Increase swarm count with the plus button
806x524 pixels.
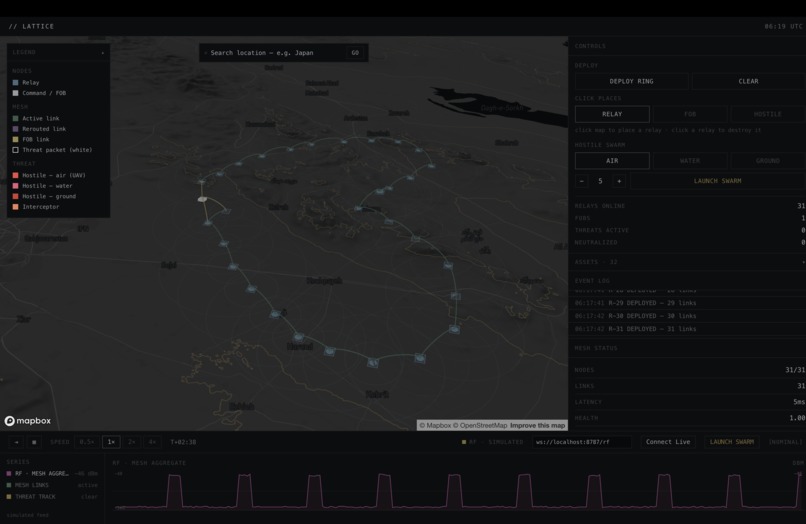(619, 181)
